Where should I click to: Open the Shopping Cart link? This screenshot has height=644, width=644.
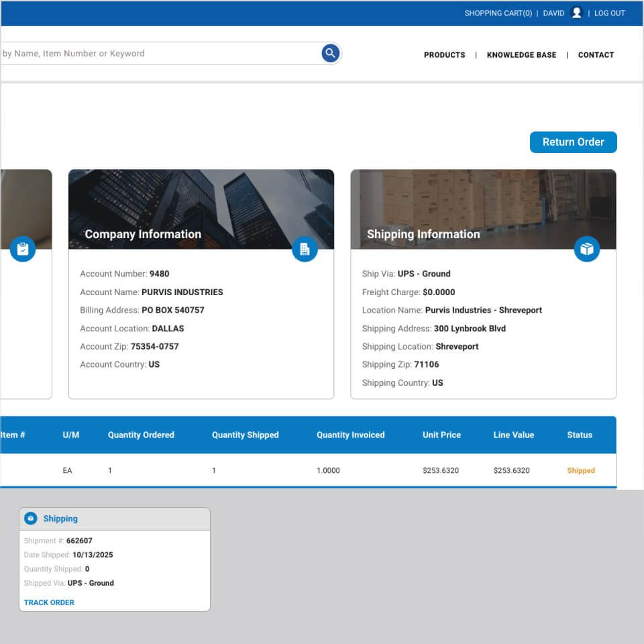498,13
